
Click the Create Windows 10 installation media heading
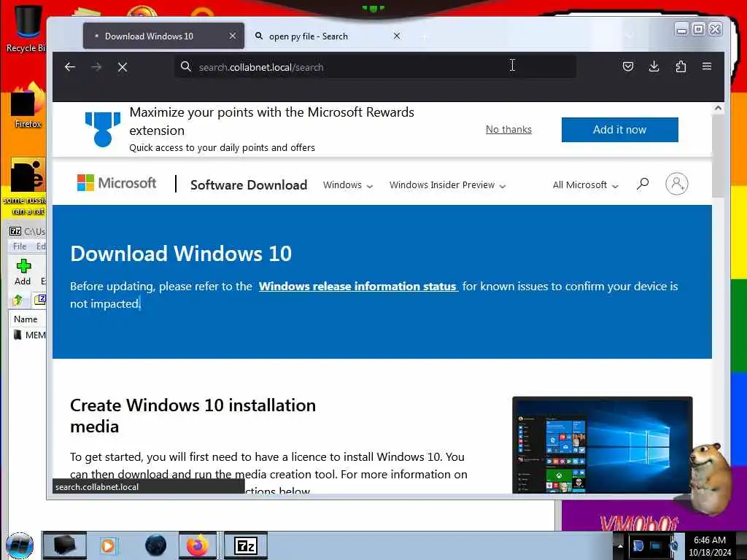(x=193, y=416)
